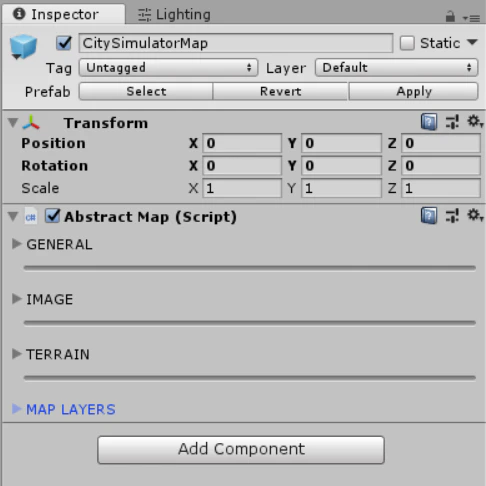Toggle the CitySimulatorMap active checkbox
486x486 pixels.
(x=64, y=43)
